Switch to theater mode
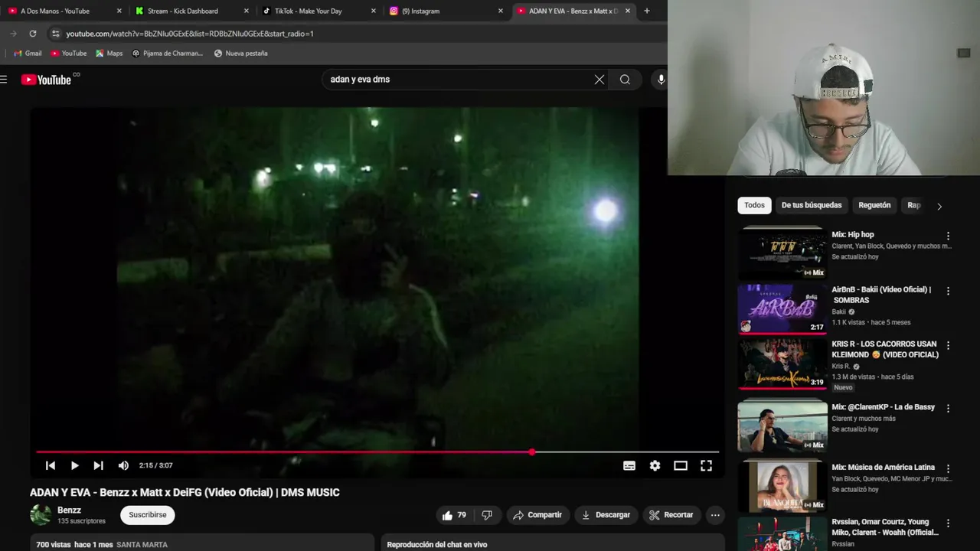The width and height of the screenshot is (980, 551). point(681,465)
